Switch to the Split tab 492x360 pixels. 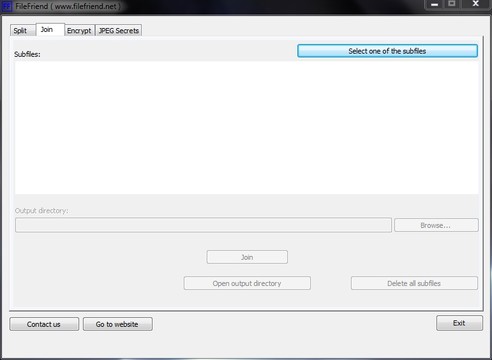click(x=22, y=31)
